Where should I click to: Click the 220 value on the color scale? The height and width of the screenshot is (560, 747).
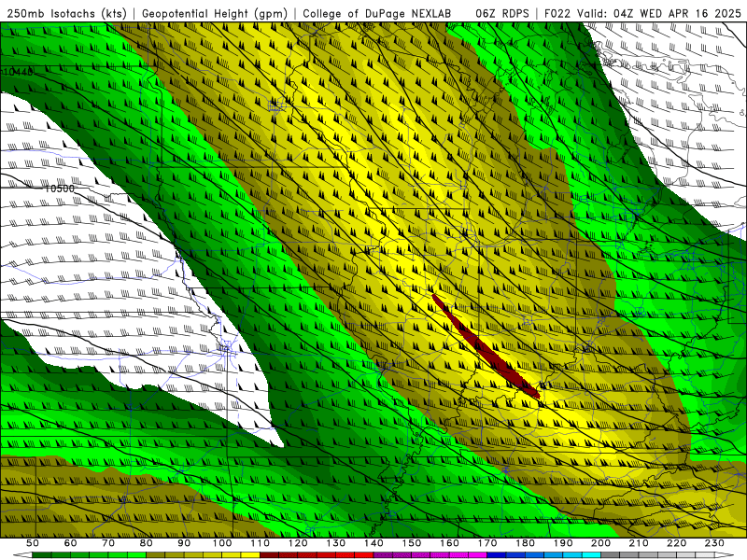click(677, 543)
